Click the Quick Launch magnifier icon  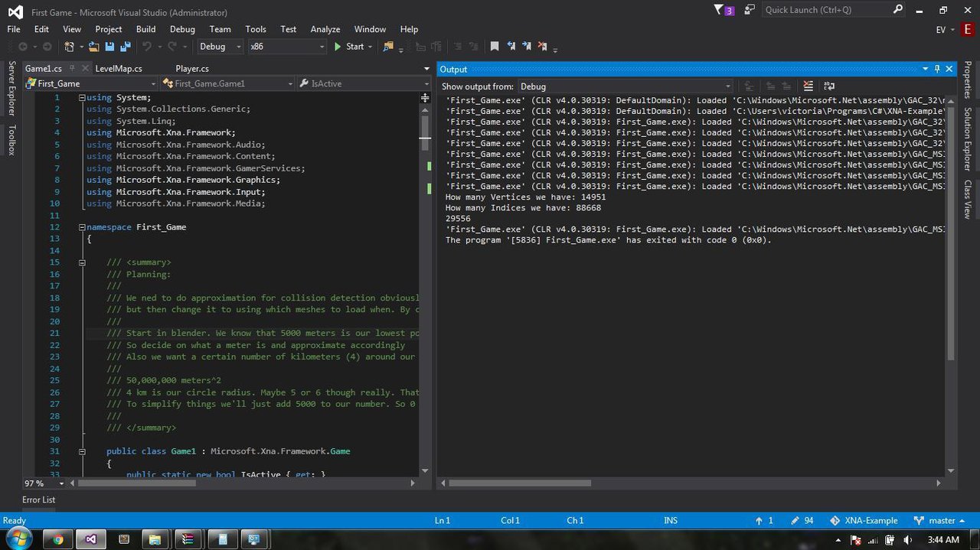[898, 10]
